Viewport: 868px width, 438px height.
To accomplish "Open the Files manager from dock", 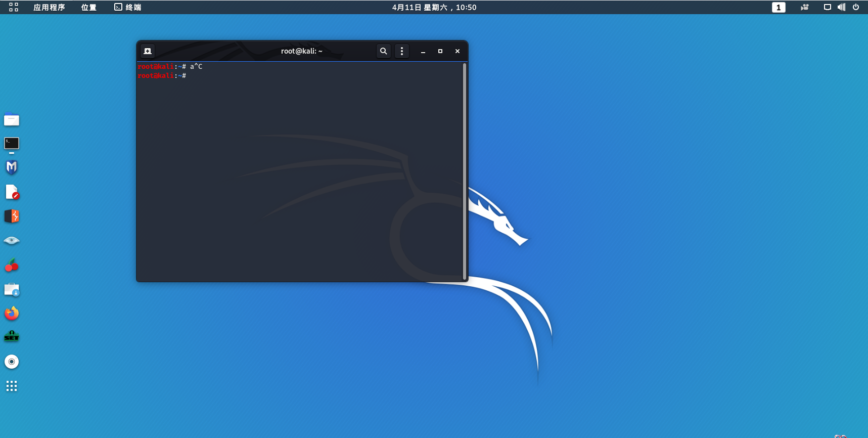I will [12, 120].
